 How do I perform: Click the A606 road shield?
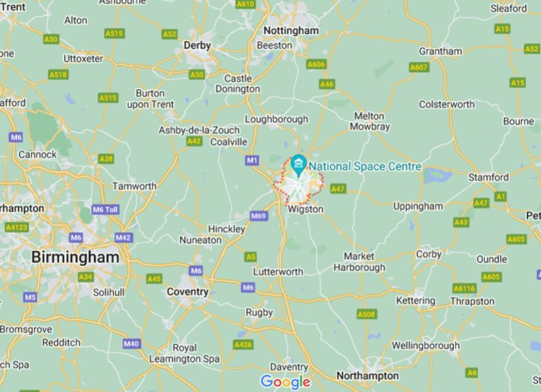[x=316, y=64]
